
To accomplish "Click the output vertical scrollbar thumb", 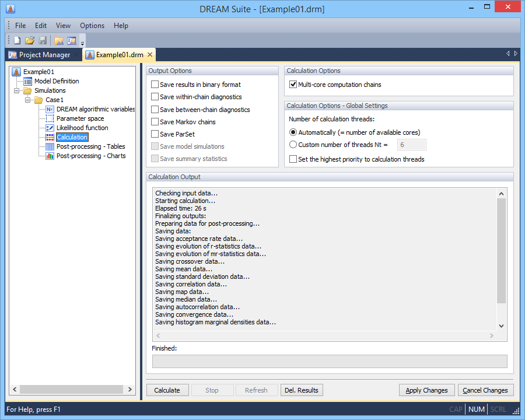I will 501,250.
